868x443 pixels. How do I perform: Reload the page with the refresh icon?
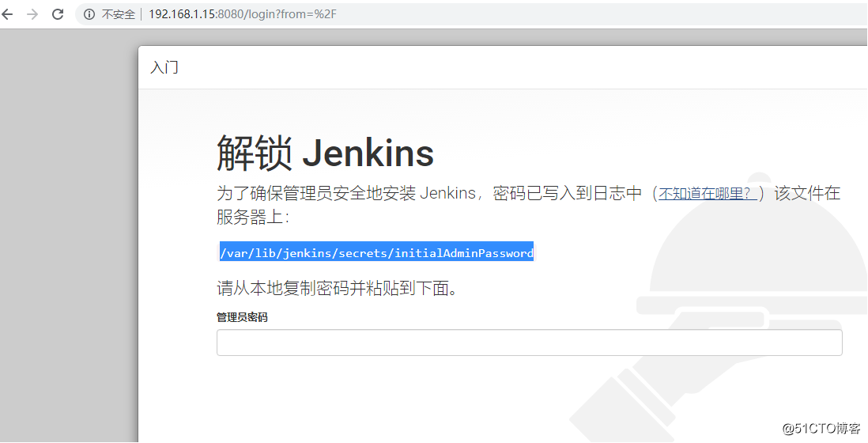(58, 14)
